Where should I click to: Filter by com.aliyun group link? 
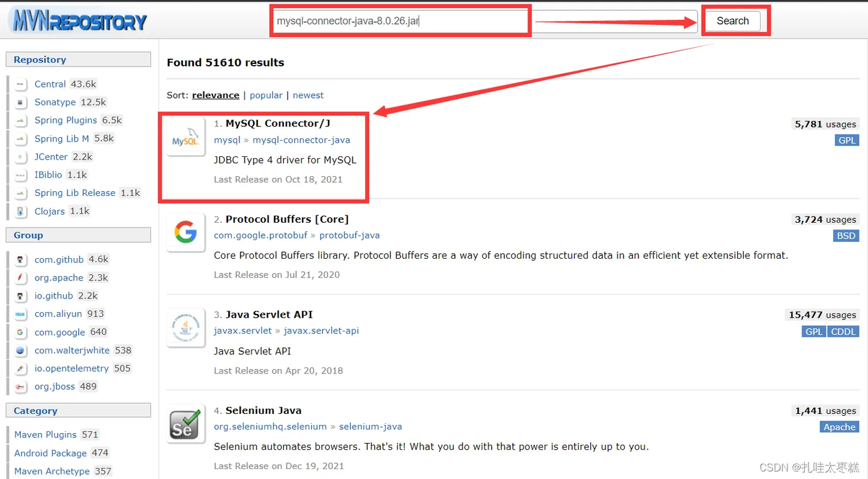(x=58, y=314)
